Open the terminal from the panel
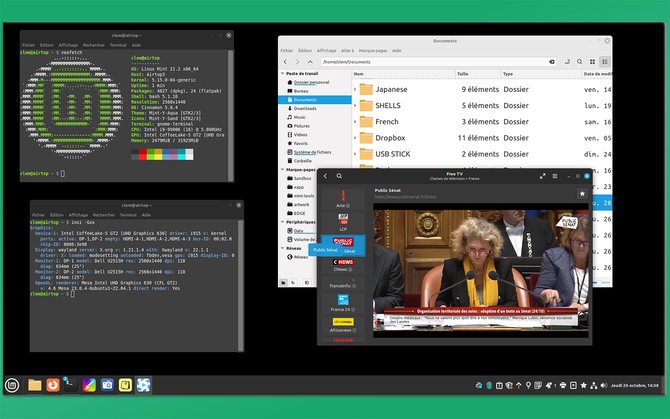The width and height of the screenshot is (670, 419). [x=71, y=385]
